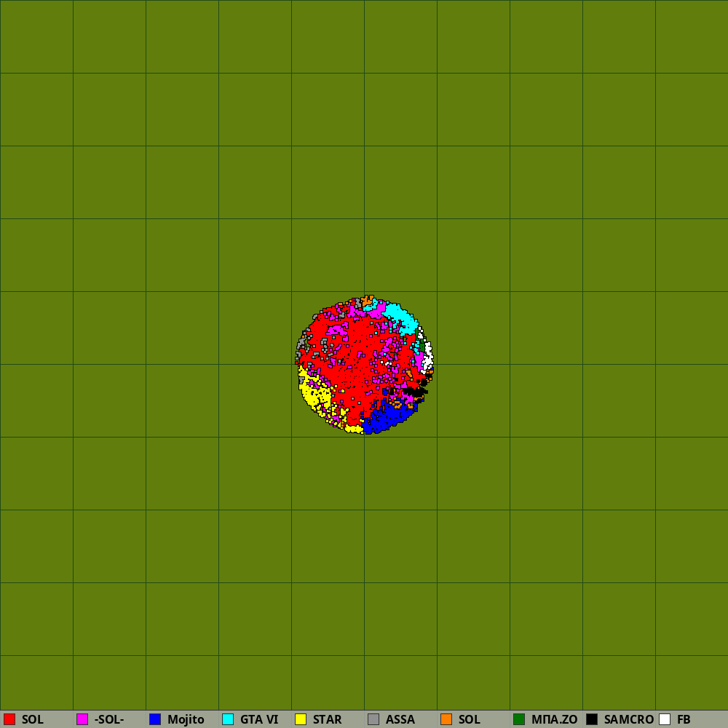Click the white FB legend swatch
Image resolution: width=728 pixels, height=728 pixels.
click(665, 719)
